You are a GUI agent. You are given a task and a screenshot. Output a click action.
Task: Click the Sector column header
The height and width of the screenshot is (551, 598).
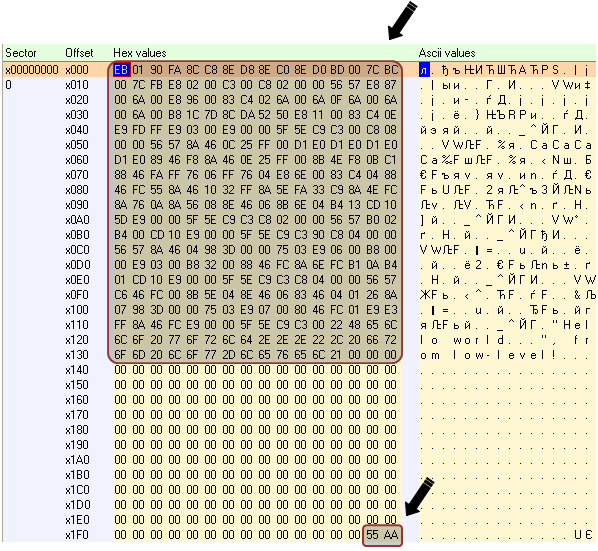pyautogui.click(x=21, y=53)
